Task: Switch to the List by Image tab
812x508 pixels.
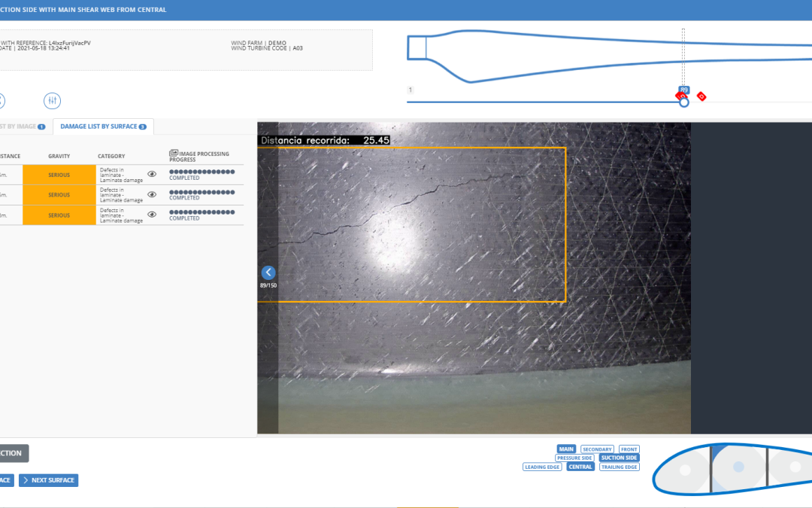Action: pos(21,126)
